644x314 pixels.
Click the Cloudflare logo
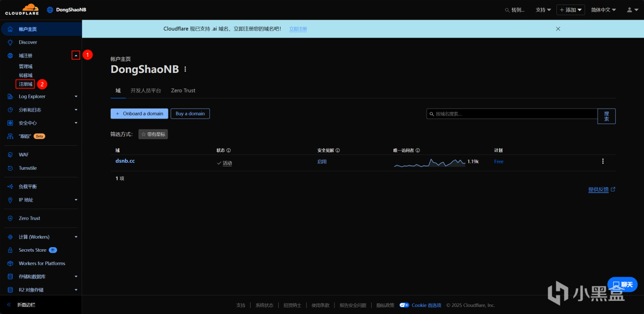[x=22, y=10]
